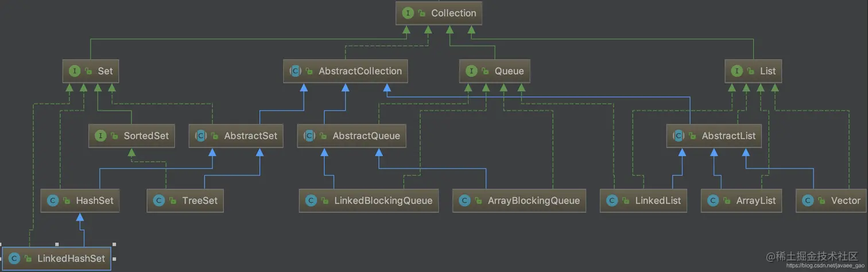This screenshot has height=272, width=868.
Task: Click the interface icon on Queue node
Action: pos(472,71)
